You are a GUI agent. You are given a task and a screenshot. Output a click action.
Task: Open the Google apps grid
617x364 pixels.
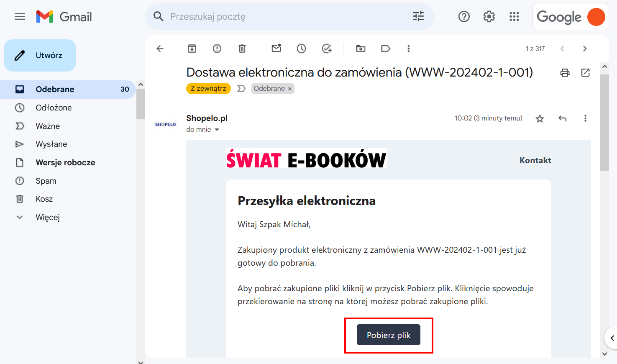coord(514,17)
